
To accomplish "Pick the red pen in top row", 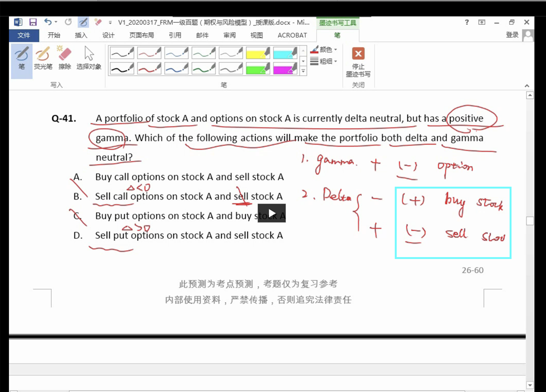I will (149, 53).
